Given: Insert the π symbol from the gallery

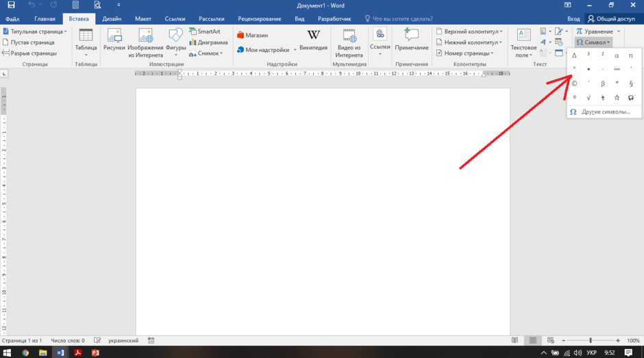Looking at the screenshot, I should coord(631,55).
